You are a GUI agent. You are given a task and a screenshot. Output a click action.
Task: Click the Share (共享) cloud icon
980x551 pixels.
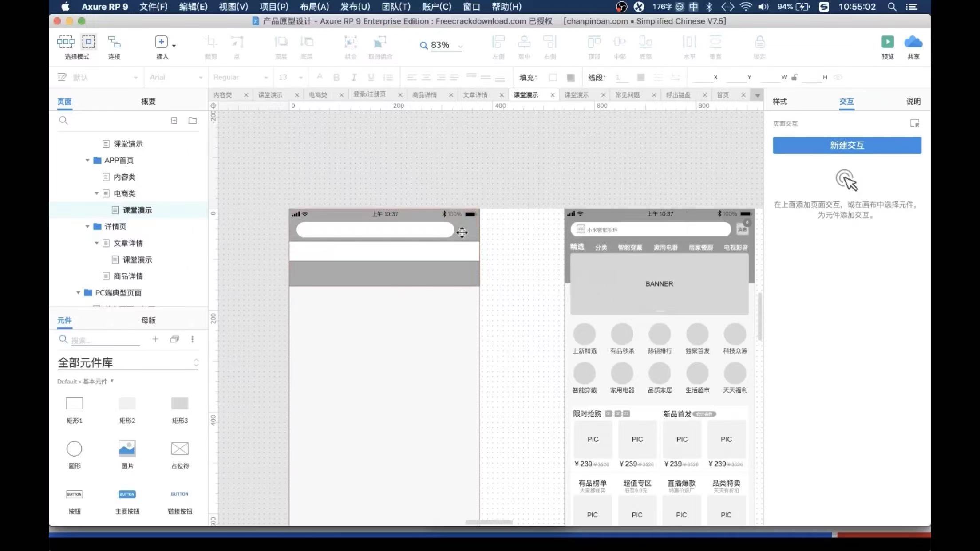[913, 42]
